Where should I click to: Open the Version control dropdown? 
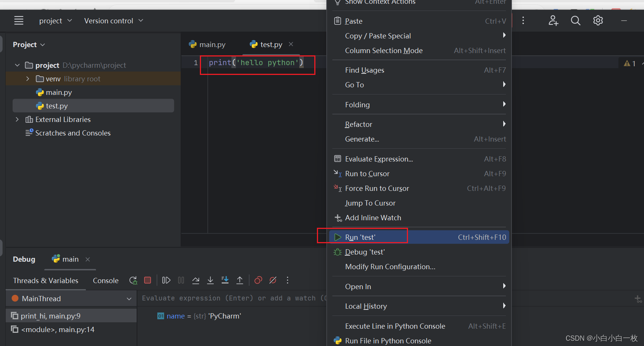[114, 21]
